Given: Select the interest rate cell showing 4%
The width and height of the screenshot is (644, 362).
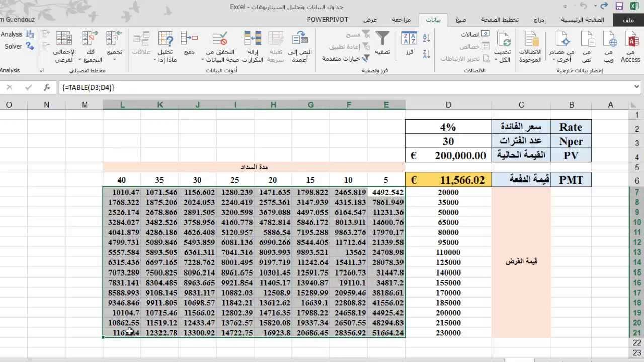Looking at the screenshot, I should pyautogui.click(x=448, y=127).
